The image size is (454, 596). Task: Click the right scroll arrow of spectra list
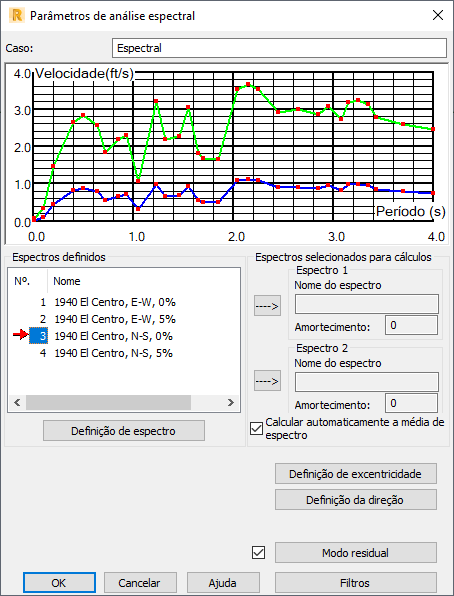click(231, 402)
